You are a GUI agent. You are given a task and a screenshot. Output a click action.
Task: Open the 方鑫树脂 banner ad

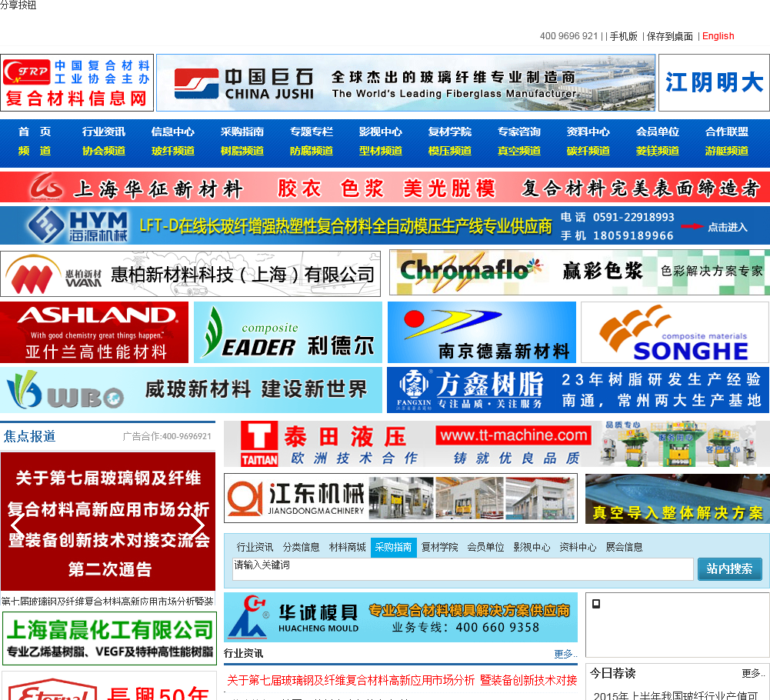(x=578, y=390)
